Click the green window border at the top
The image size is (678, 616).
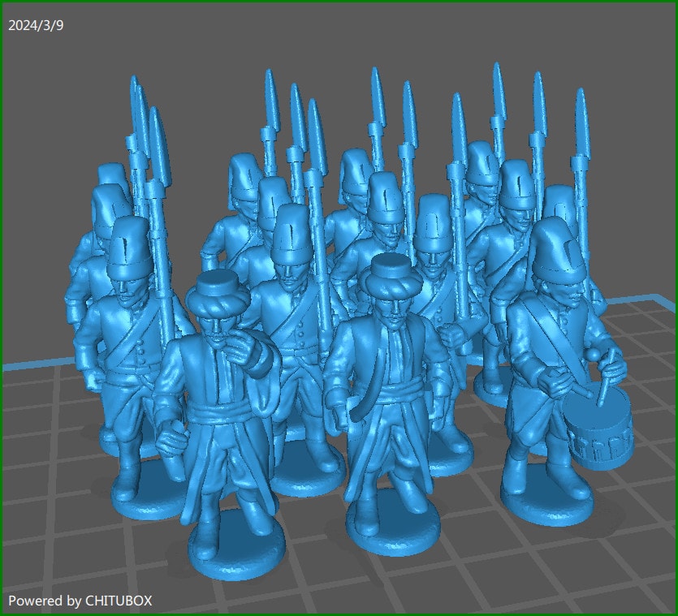click(x=339, y=2)
